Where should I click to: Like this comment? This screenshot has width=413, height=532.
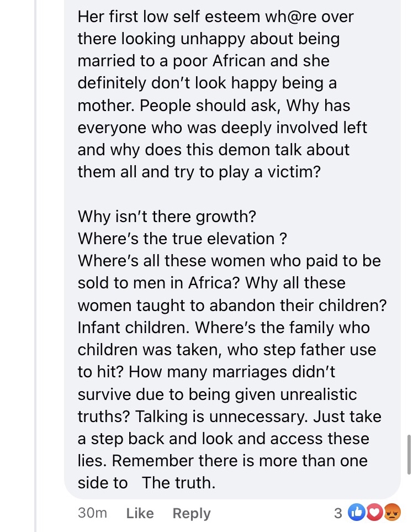point(140,513)
